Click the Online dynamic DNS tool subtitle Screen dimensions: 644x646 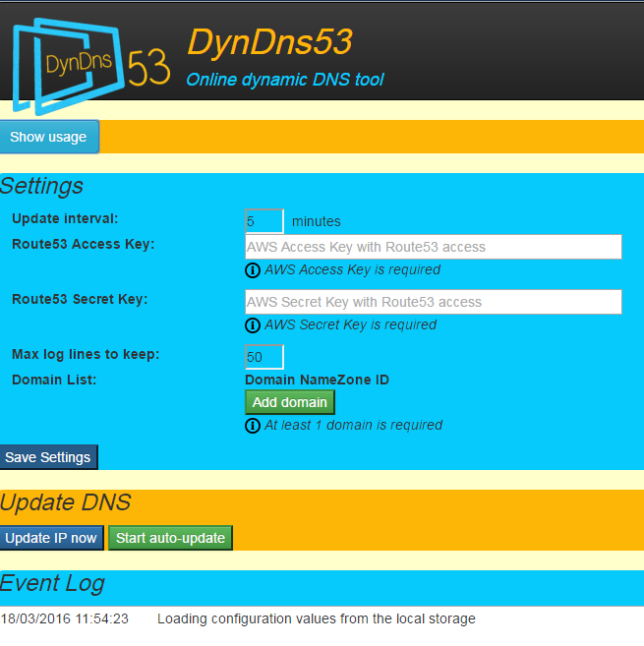(x=285, y=80)
